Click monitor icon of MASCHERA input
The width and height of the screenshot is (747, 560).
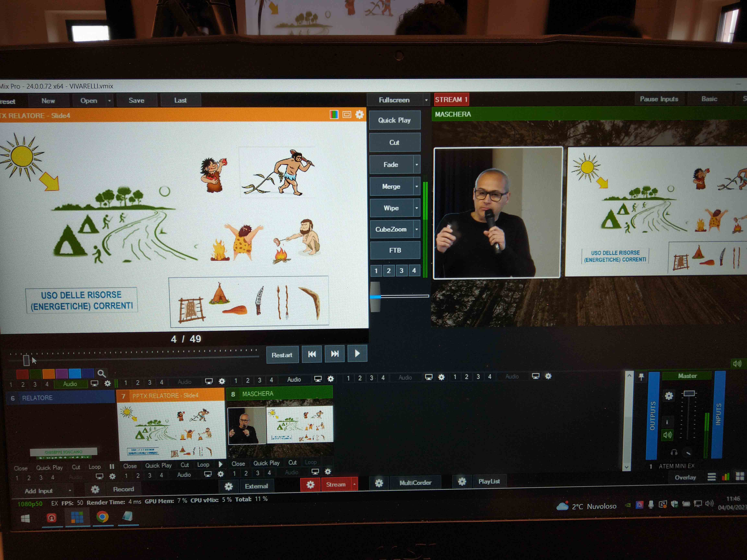315,472
